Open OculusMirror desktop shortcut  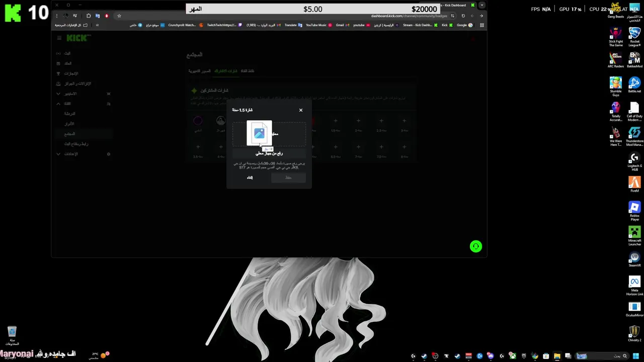point(634,309)
